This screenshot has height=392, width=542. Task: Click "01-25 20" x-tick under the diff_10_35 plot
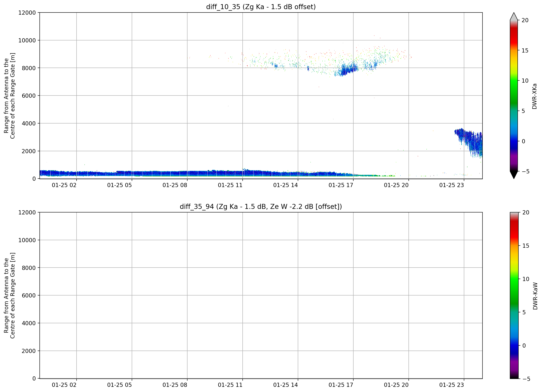(x=396, y=185)
